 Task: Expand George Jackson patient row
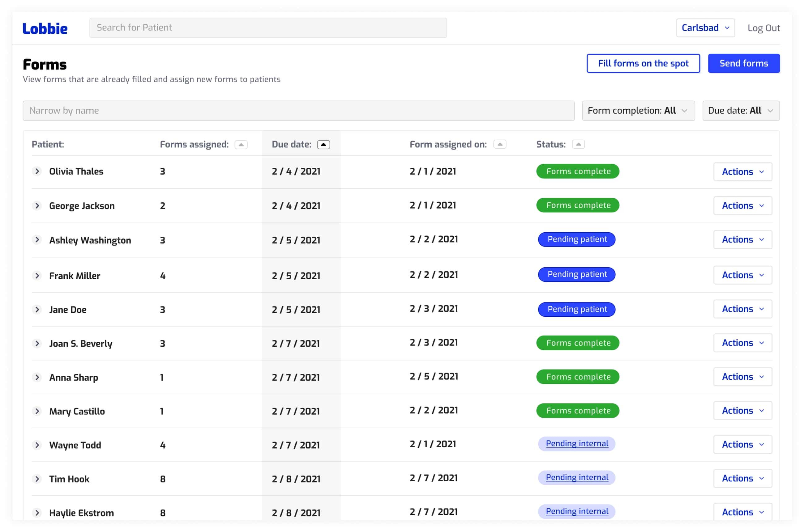37,206
